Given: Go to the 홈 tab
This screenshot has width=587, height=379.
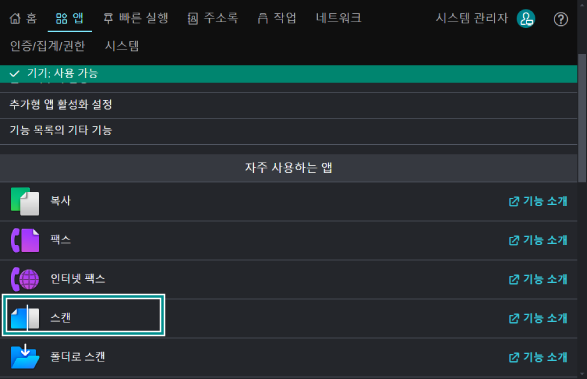Looking at the screenshot, I should [x=23, y=18].
